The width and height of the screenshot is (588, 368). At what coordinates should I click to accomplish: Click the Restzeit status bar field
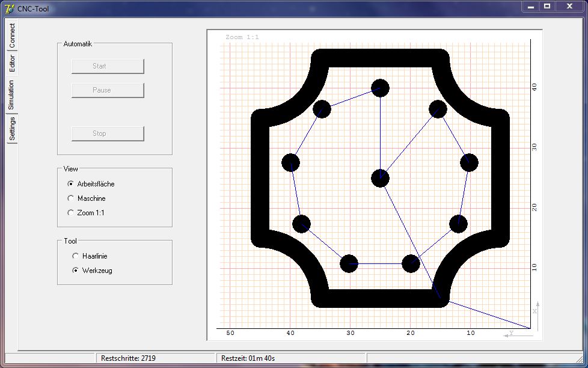point(291,358)
